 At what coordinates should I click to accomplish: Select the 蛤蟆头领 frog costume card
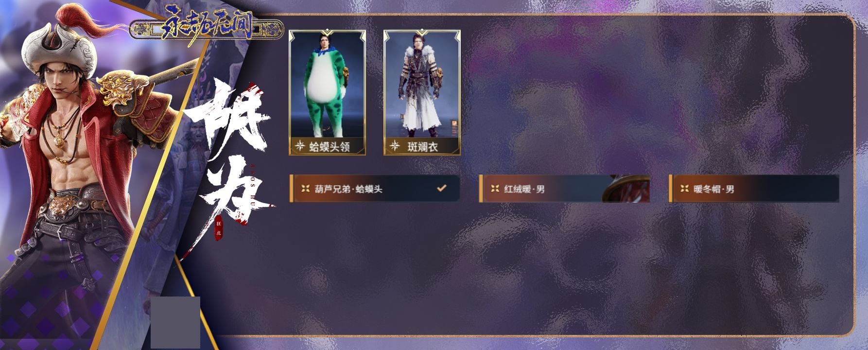point(327,93)
